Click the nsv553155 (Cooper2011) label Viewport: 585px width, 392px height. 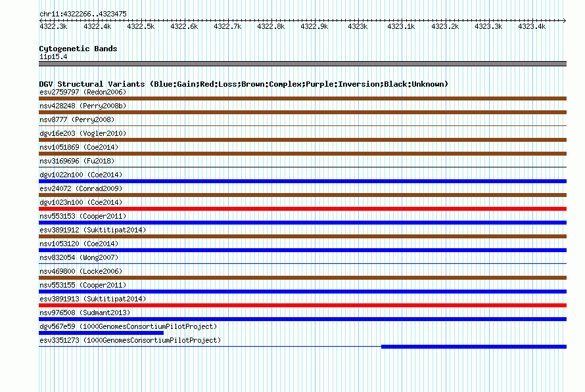(x=83, y=285)
